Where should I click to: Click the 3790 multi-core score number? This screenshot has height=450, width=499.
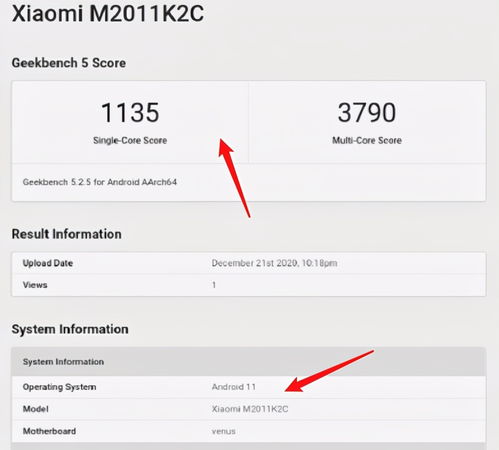tap(367, 112)
